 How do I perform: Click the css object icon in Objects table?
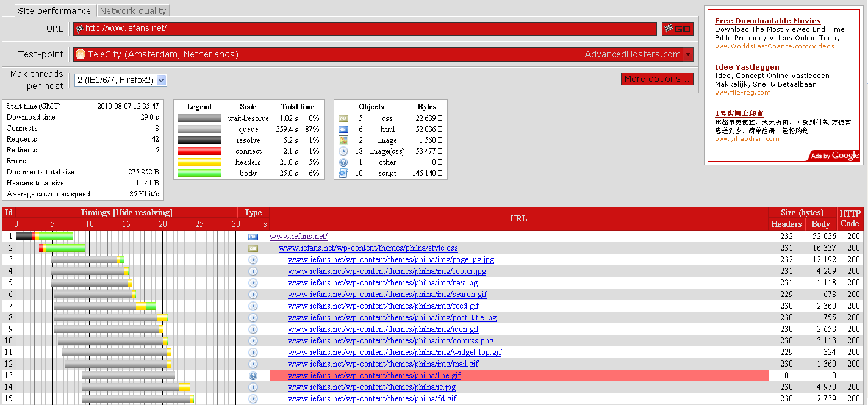(x=343, y=118)
